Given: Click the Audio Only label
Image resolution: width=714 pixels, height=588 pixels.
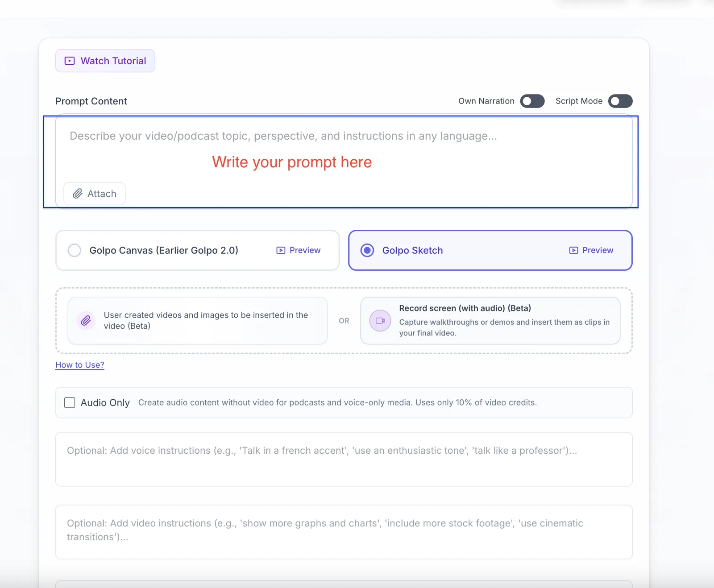Looking at the screenshot, I should tap(105, 402).
